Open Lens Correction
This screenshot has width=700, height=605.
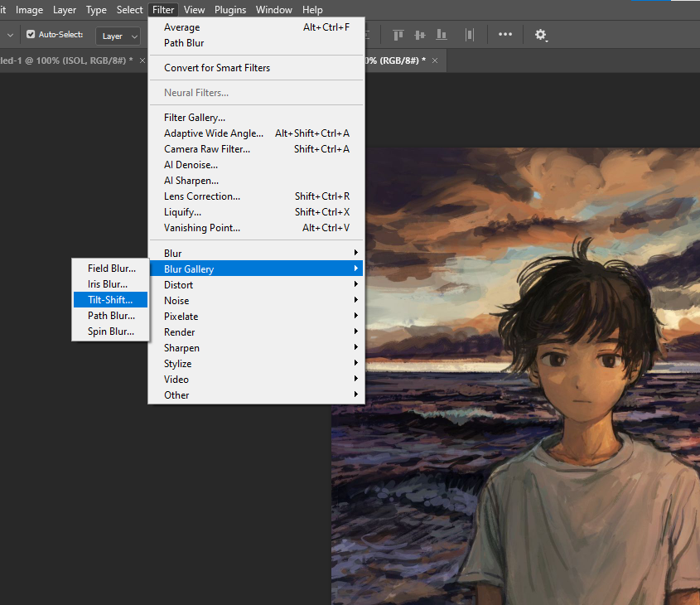256,196
